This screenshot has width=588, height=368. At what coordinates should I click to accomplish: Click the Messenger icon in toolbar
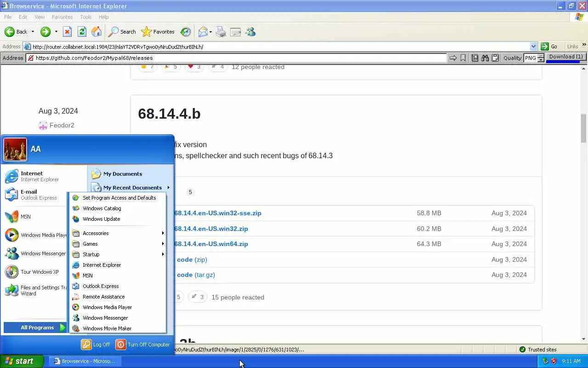pyautogui.click(x=250, y=32)
